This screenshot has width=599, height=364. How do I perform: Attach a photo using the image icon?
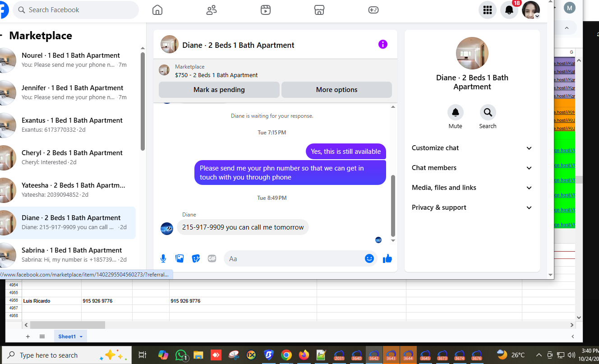click(180, 258)
